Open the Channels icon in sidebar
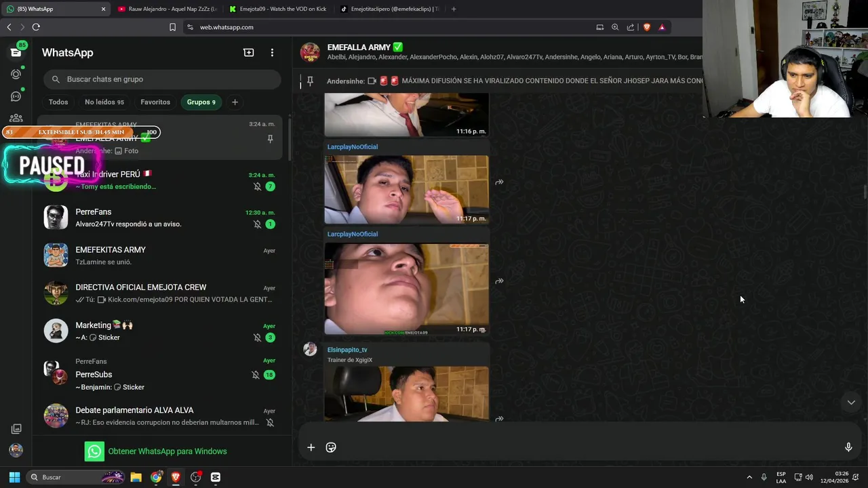The width and height of the screenshot is (868, 488). tap(16, 96)
